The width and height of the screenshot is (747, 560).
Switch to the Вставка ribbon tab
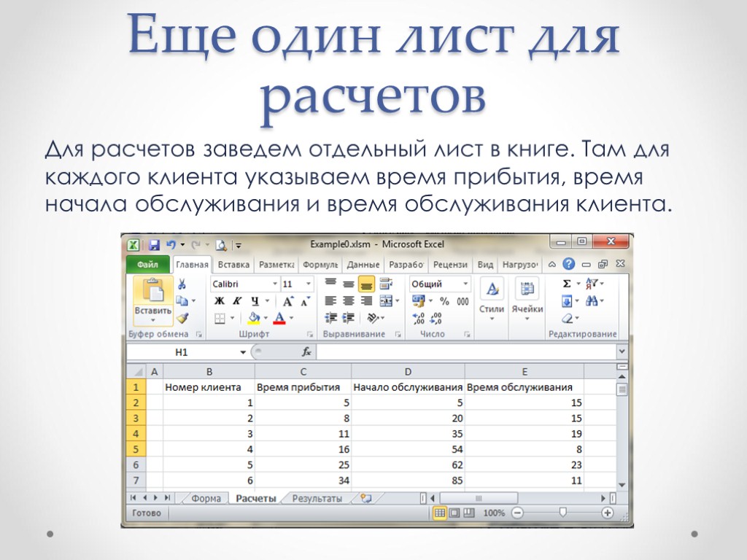tap(233, 265)
